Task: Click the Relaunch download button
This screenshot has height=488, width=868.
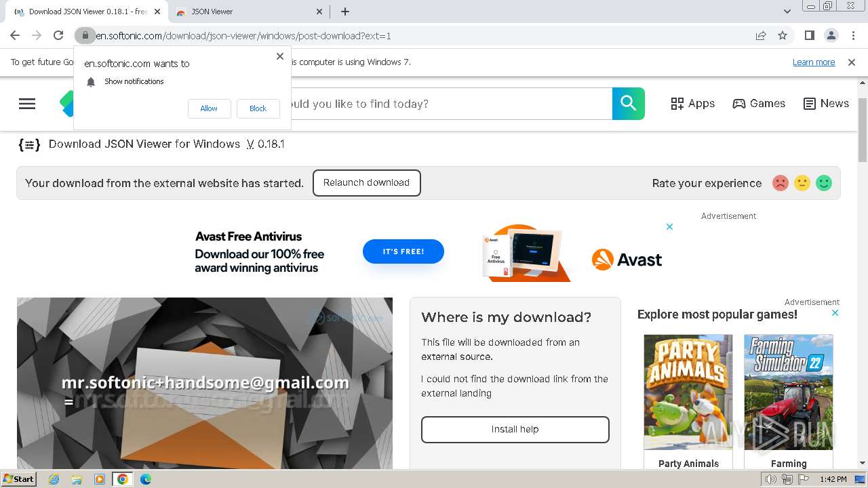Action: [x=367, y=183]
